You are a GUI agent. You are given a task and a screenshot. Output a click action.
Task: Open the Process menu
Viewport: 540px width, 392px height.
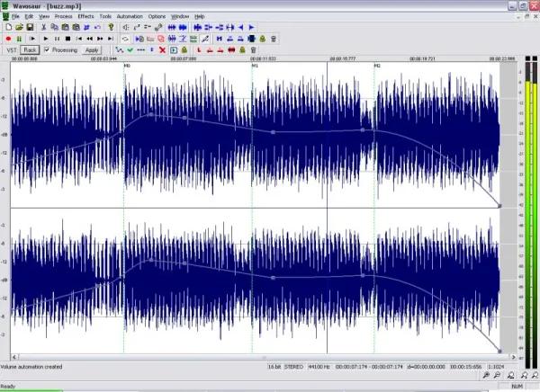[x=63, y=16]
